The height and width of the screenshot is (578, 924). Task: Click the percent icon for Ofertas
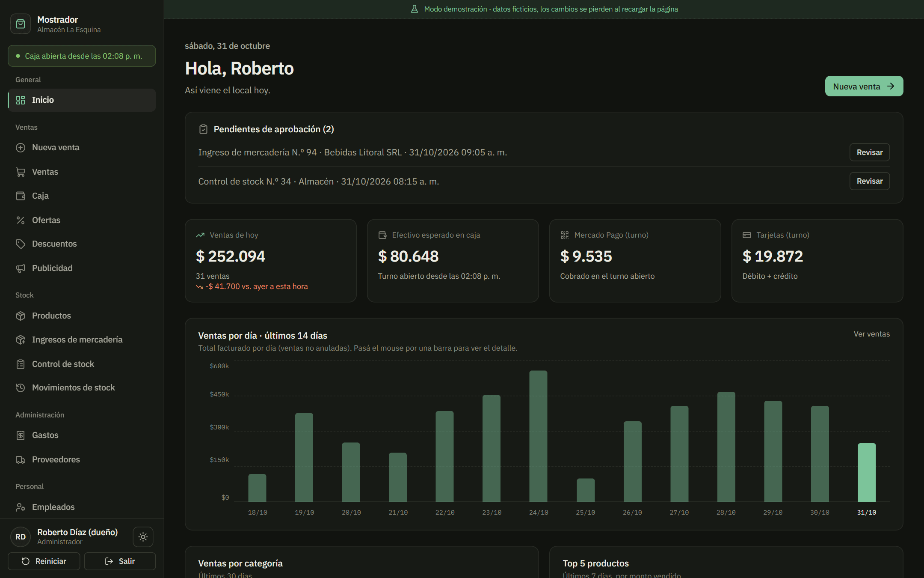[21, 220]
